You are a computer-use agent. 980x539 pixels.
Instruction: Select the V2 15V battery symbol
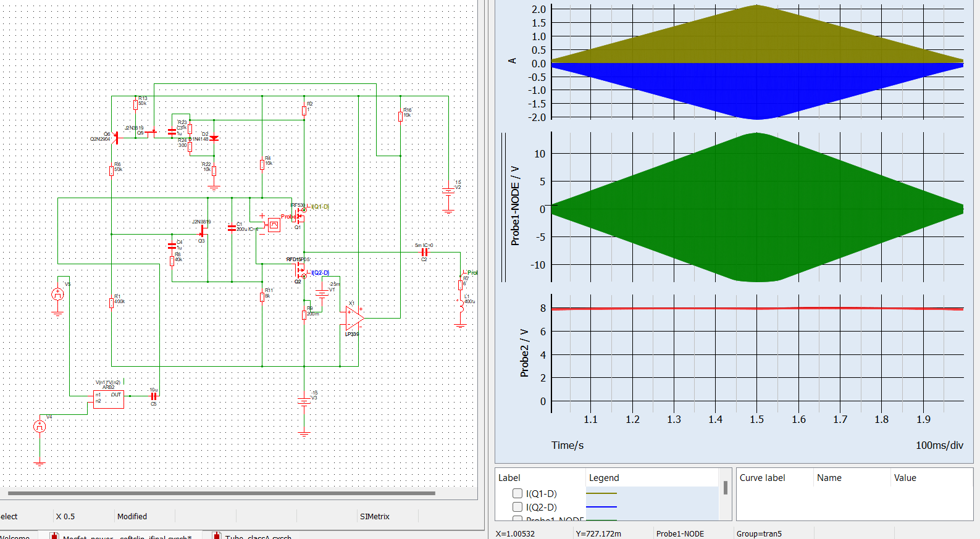pyautogui.click(x=448, y=191)
